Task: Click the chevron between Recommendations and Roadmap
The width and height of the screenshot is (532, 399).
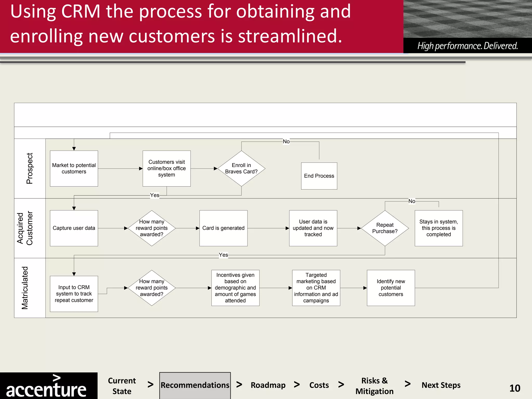Action: tap(239, 384)
